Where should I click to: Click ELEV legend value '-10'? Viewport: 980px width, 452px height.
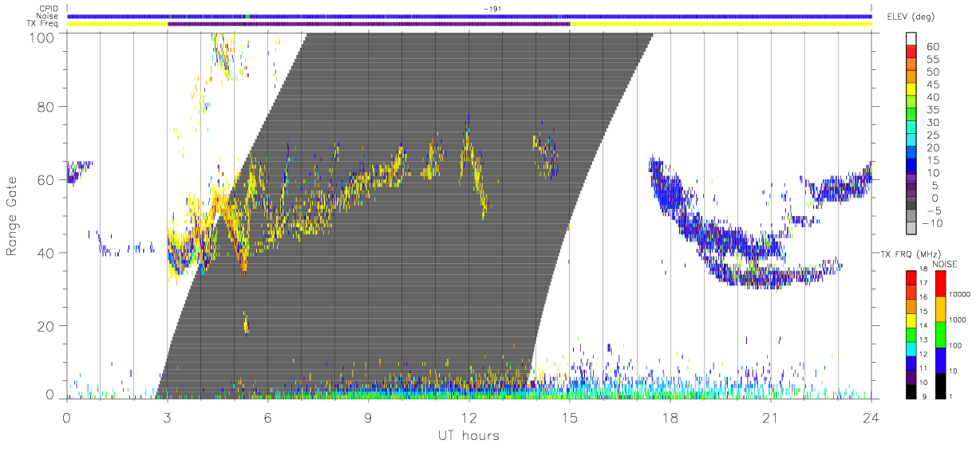(932, 224)
